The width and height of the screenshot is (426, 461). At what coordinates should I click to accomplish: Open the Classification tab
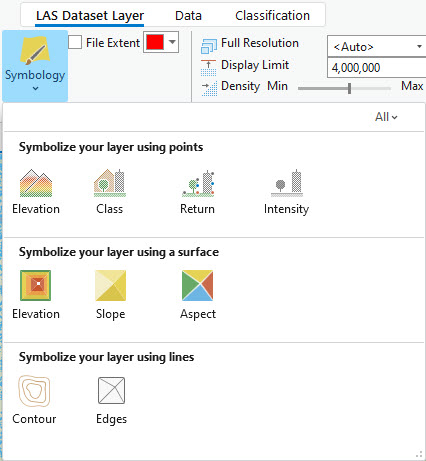(x=272, y=16)
